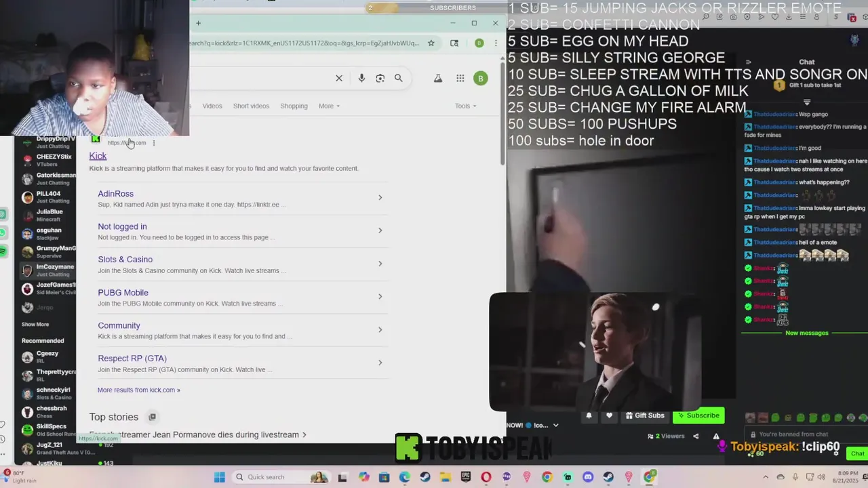The height and width of the screenshot is (488, 868).
Task: Share the stream via share icon
Action: click(696, 436)
